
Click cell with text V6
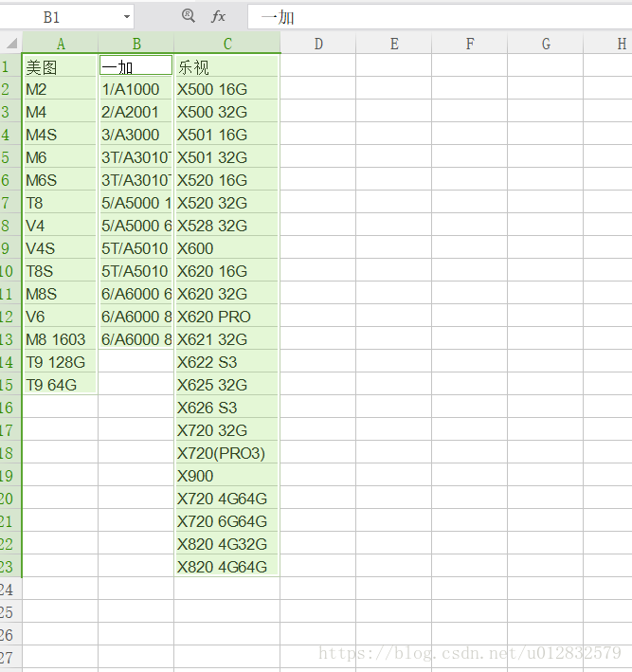coord(61,317)
